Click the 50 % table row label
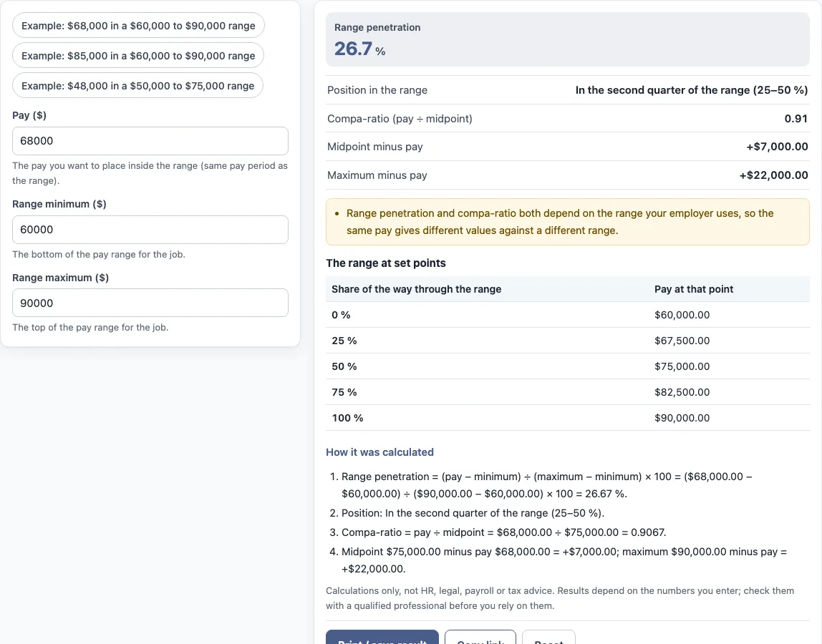The width and height of the screenshot is (822, 644). (344, 366)
